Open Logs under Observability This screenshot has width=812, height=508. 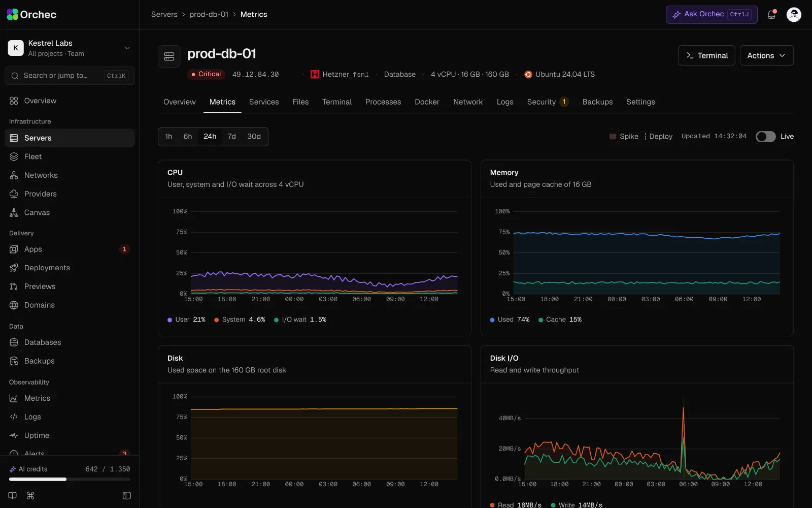[x=70, y=417]
